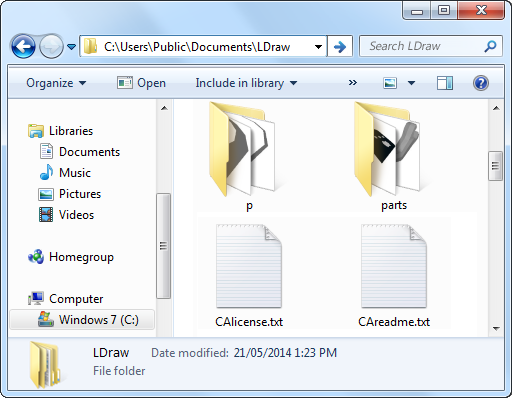
Task: Open the Organize menu
Action: 56,83
